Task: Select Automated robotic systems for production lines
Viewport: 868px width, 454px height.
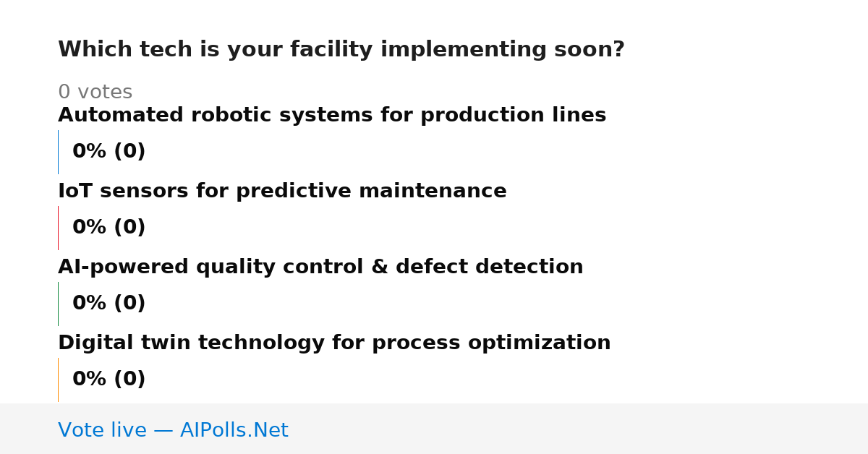Action: 332,116
